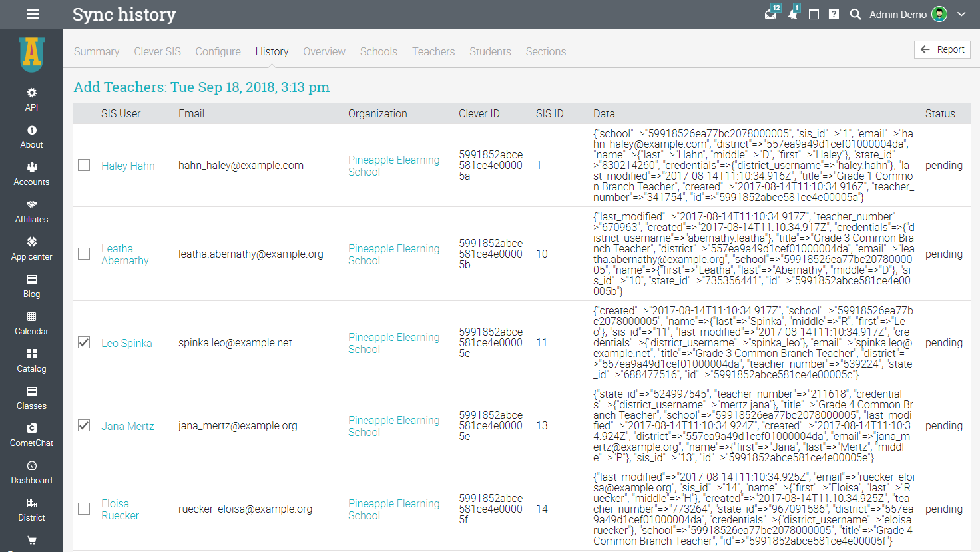Open Affiliates in sidebar

tap(31, 211)
